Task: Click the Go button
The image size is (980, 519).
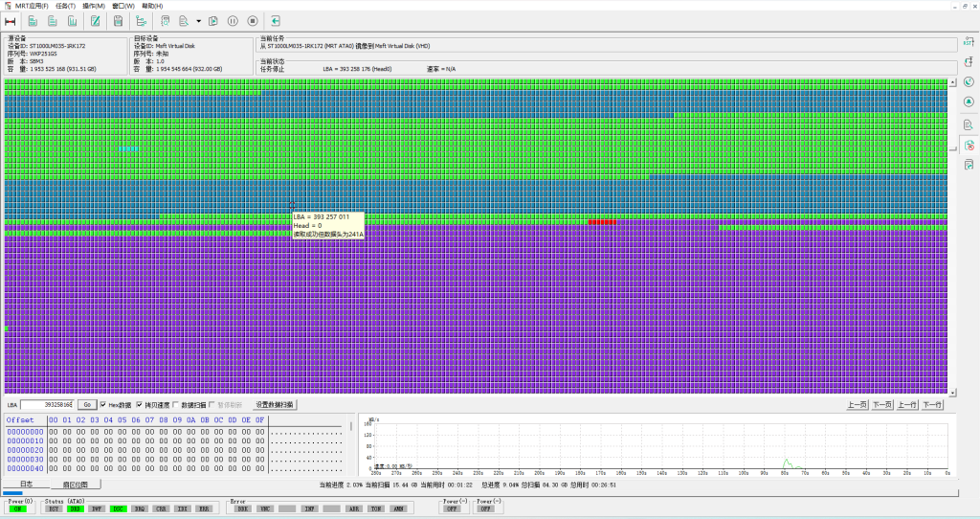Action: coord(87,404)
